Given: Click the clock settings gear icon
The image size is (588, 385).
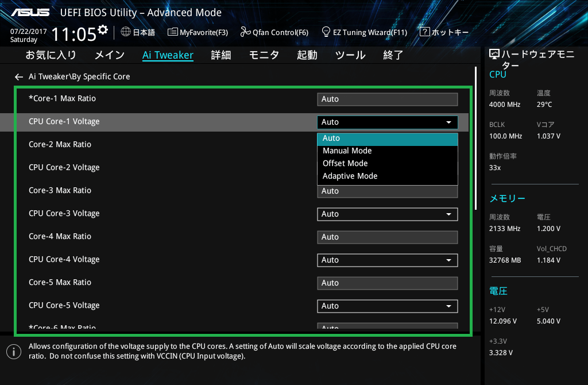Looking at the screenshot, I should [103, 30].
